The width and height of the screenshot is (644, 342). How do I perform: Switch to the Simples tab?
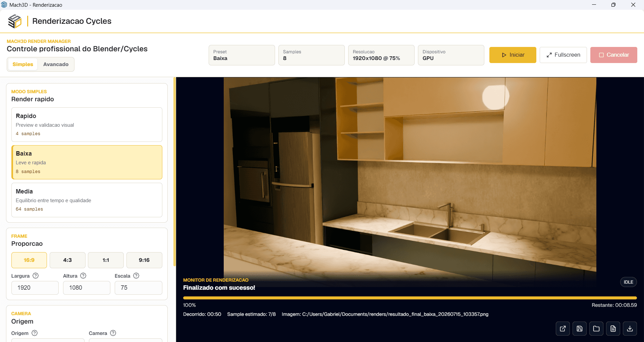[x=23, y=64]
